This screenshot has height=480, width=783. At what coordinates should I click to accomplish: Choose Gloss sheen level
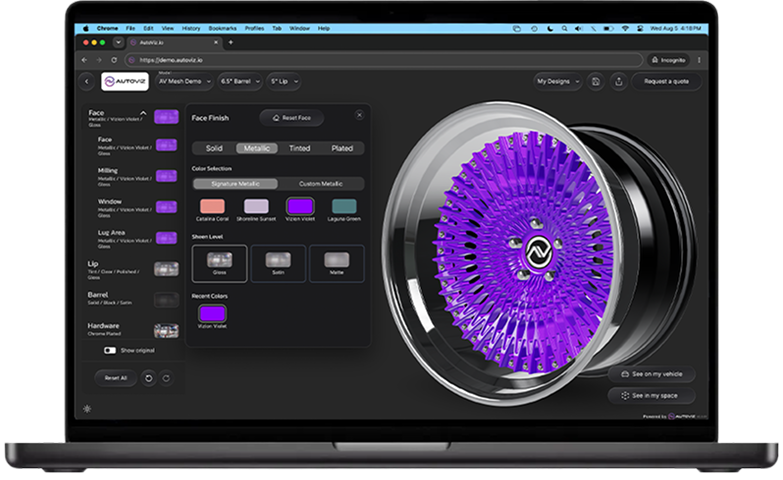point(219,263)
